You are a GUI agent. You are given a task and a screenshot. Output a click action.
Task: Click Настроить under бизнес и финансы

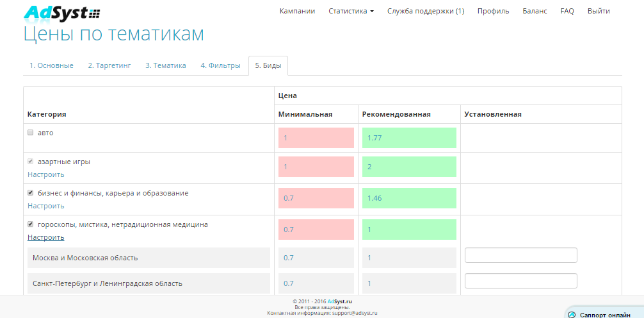click(46, 206)
